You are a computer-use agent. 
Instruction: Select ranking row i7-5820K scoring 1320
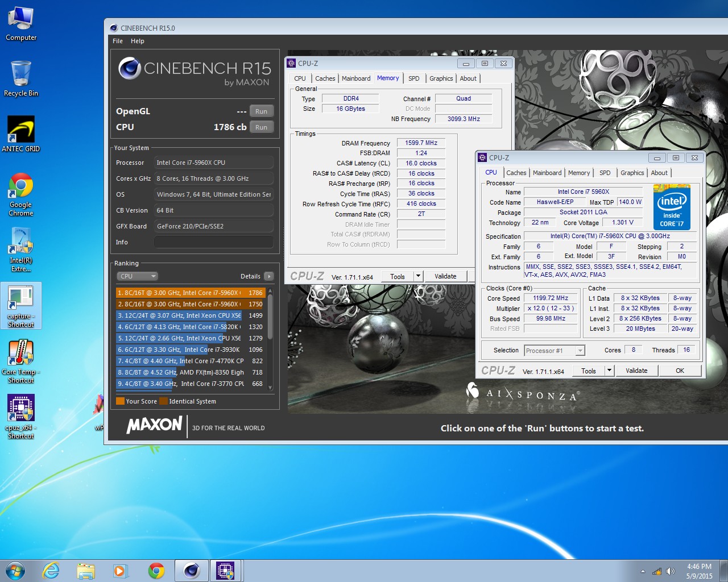click(191, 327)
